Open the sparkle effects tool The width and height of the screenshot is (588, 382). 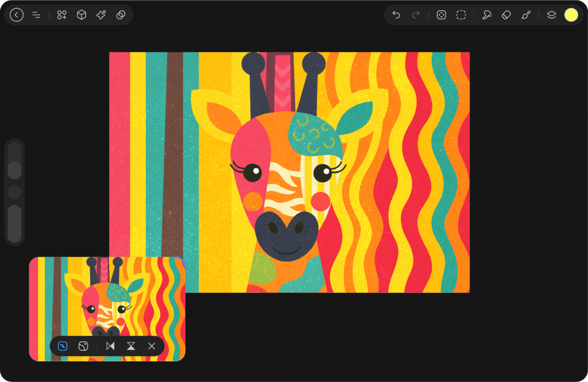coord(101,15)
